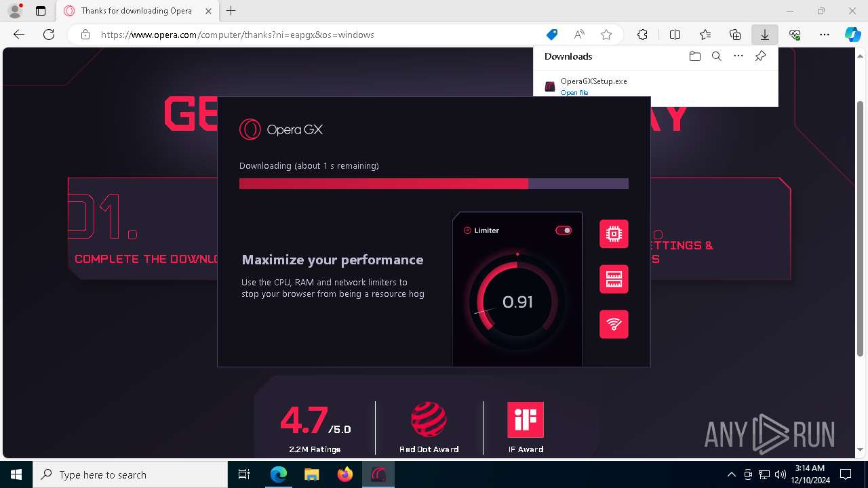Open the Windows Start menu
This screenshot has width=868, height=488.
tap(16, 474)
